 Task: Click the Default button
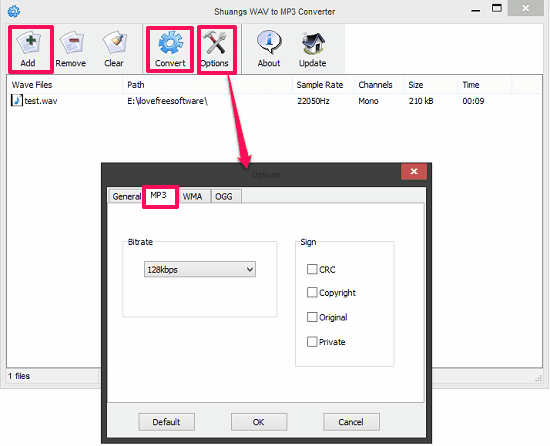(x=166, y=422)
